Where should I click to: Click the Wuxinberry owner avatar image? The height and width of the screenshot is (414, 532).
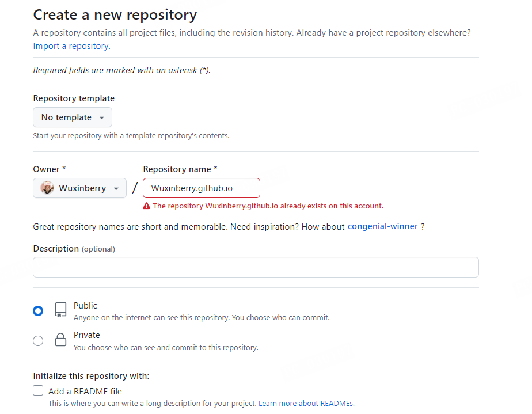(x=47, y=188)
